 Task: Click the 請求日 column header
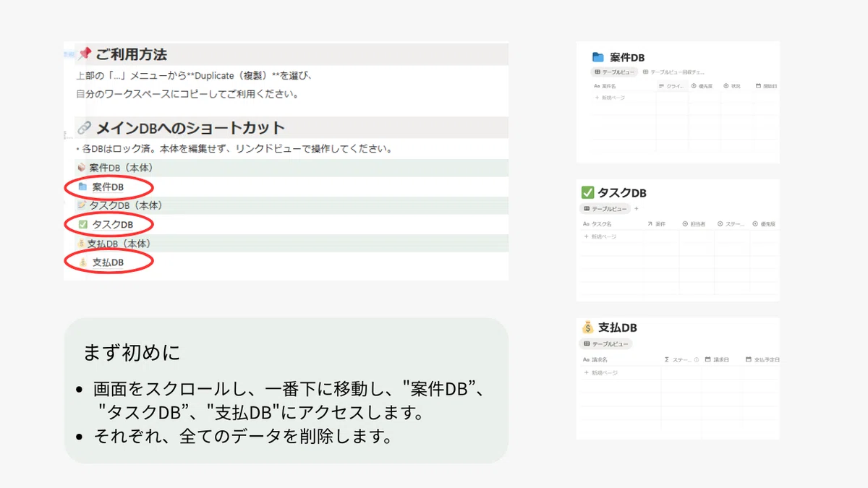717,359
